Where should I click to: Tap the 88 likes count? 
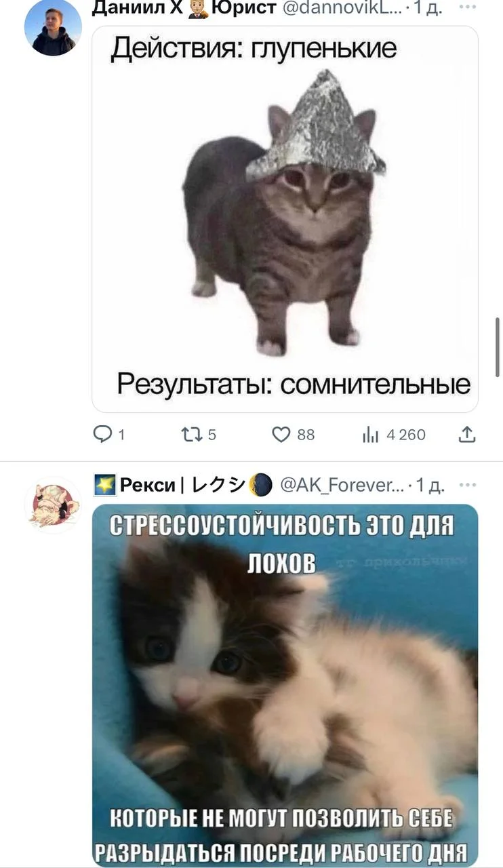[x=306, y=435]
